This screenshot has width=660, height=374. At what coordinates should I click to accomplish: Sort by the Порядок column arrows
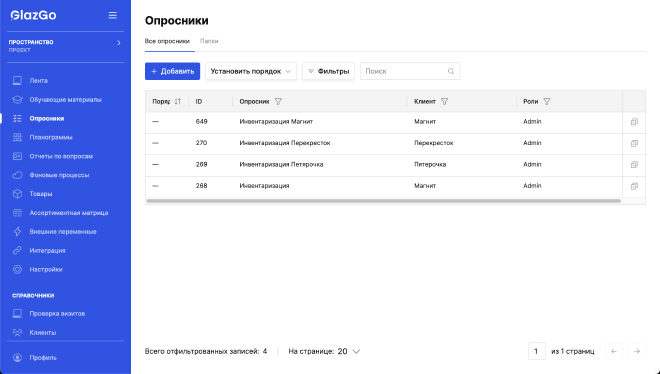click(178, 101)
